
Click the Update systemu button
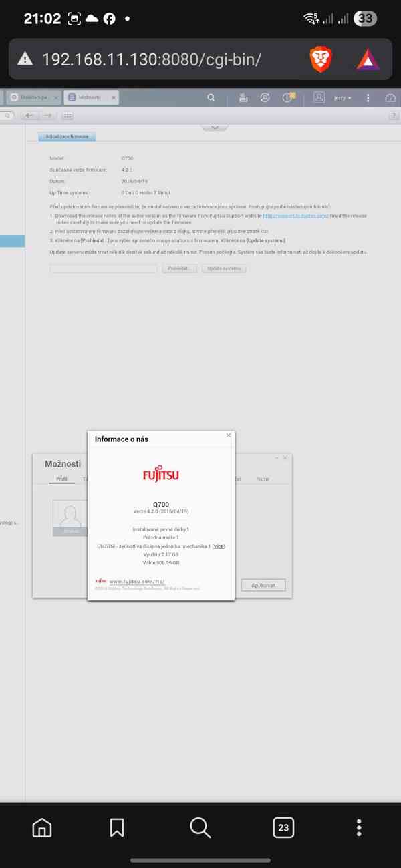point(224,268)
